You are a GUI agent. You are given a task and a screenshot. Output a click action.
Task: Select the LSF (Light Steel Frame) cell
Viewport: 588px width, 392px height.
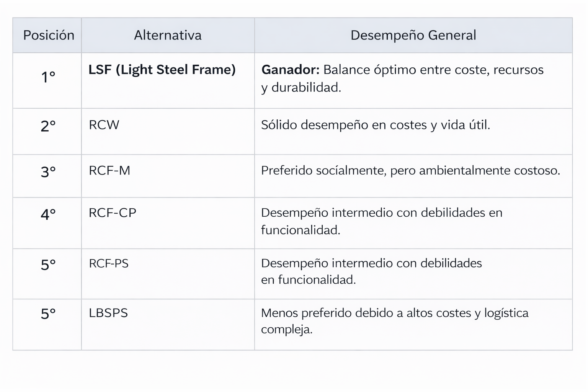[x=162, y=70]
